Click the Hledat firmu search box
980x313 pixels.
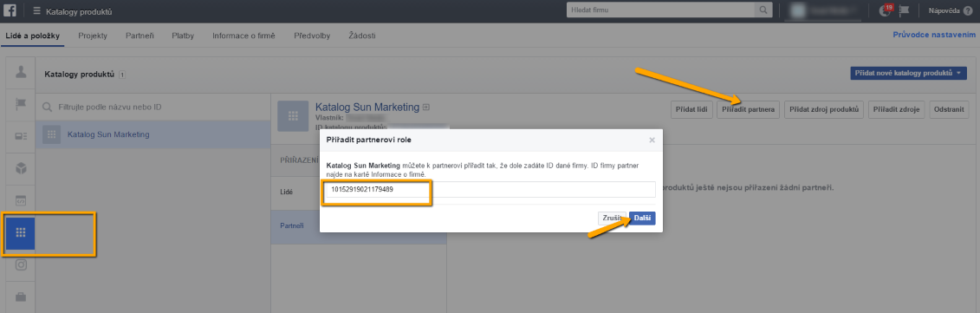[x=660, y=10]
